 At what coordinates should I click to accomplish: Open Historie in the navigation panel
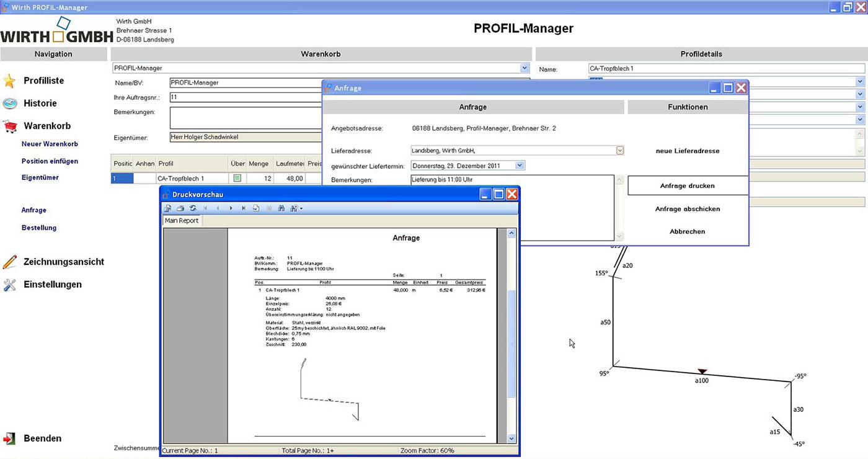pos(40,104)
